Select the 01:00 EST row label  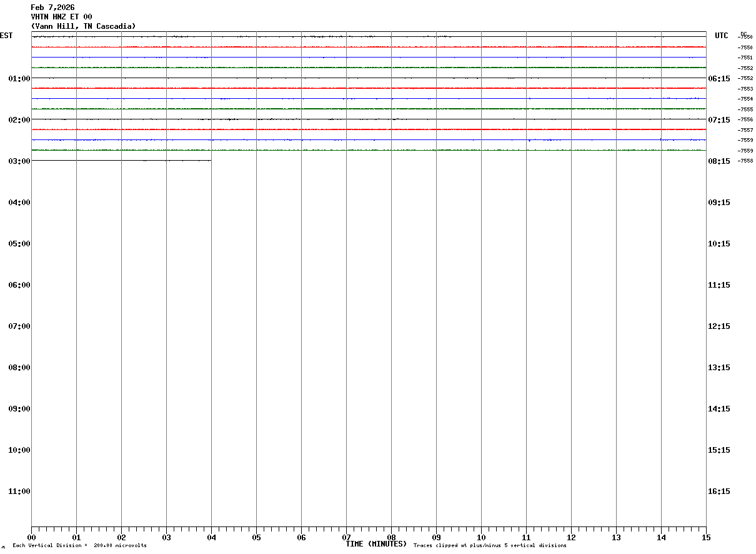(x=19, y=78)
